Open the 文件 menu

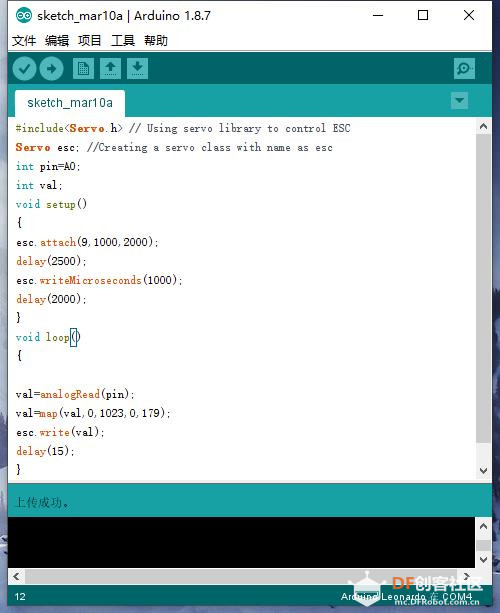(x=24, y=40)
